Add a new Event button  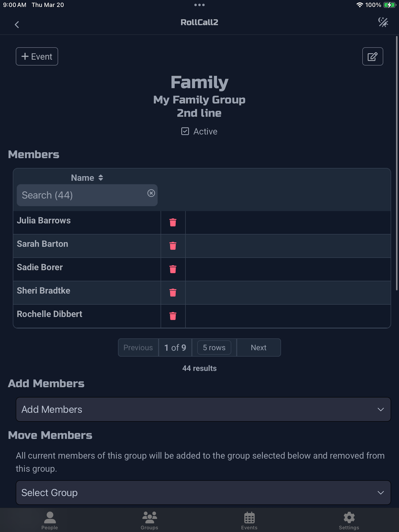point(37,56)
